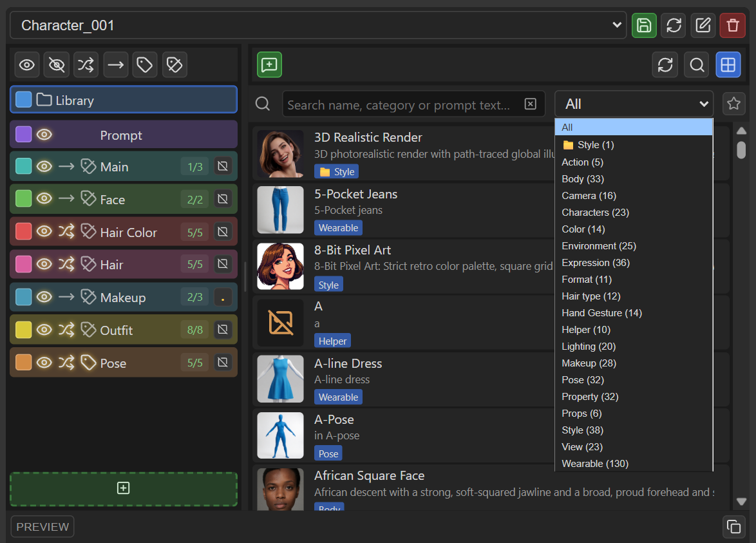Click the slashed tag toolbar icon
Viewport: 756px width, 543px height.
175,64
